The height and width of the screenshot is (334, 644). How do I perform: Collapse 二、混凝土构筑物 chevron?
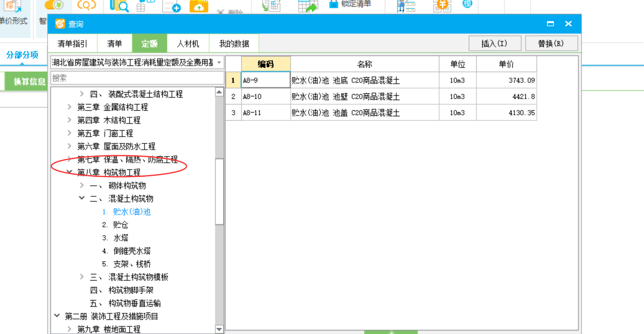pos(82,198)
